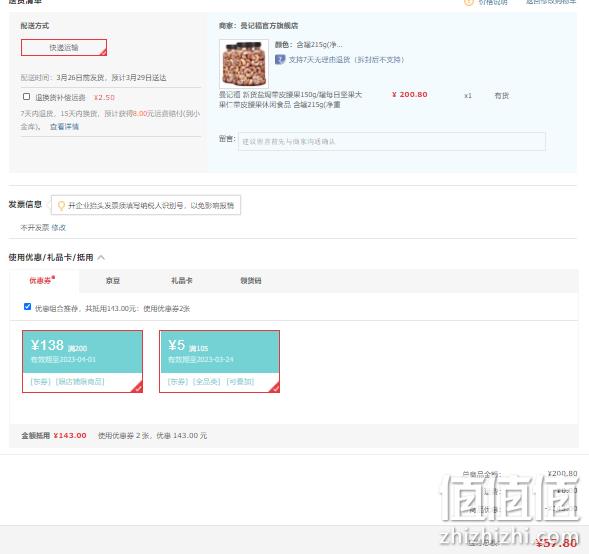Uncheck the 优惠组合推荐 checkbox
Viewport: 589px width, 554px height.
(x=27, y=306)
